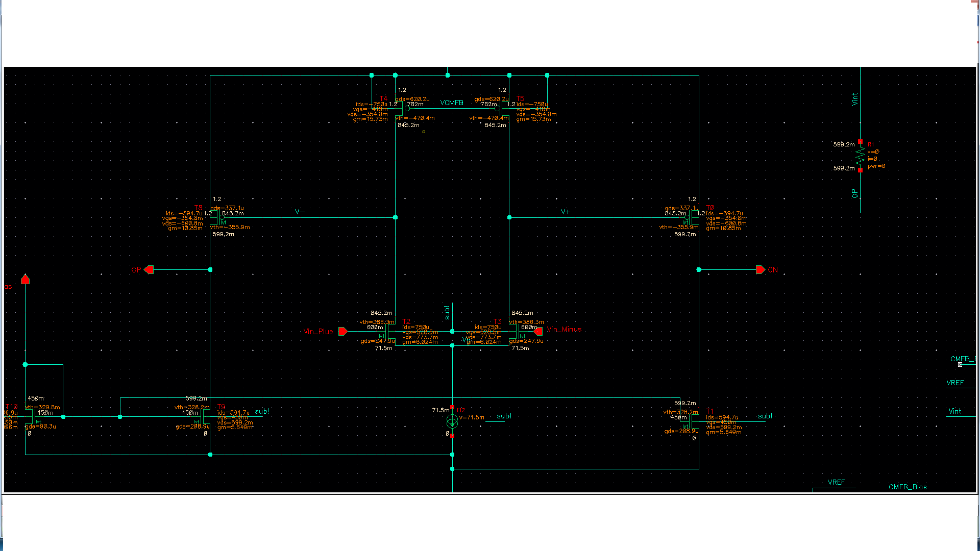Select the I12 current source symbol
The image size is (980, 551).
click(x=452, y=421)
